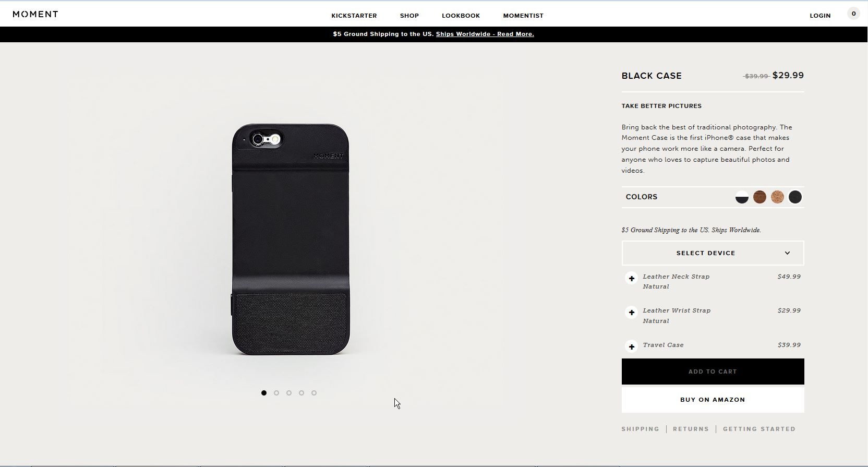
Task: Click the Add to Cart button
Action: click(713, 372)
